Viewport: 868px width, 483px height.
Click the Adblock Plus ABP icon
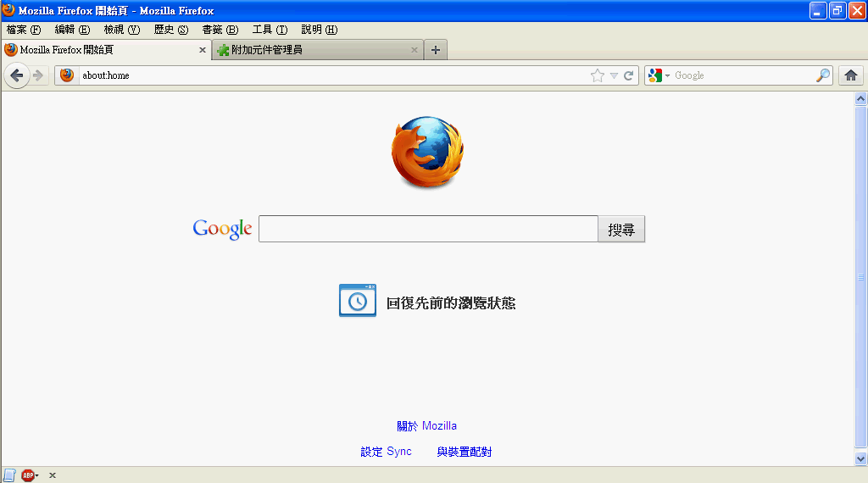coord(27,475)
